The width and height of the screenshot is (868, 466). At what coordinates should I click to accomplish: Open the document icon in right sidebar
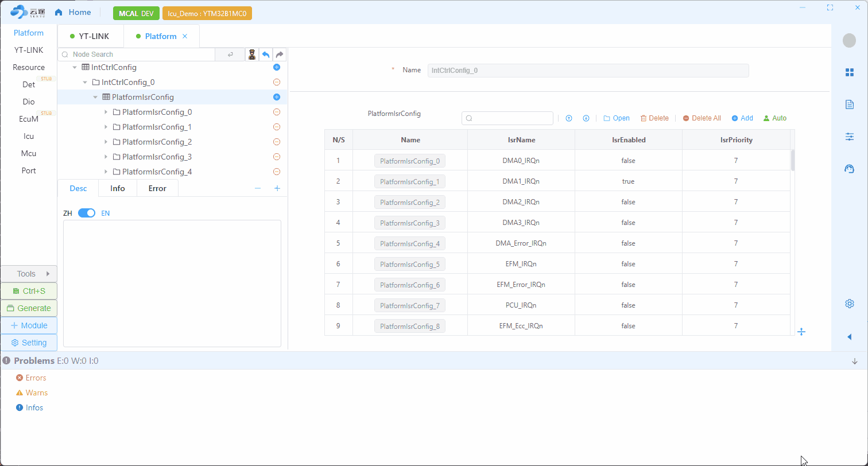pos(850,104)
